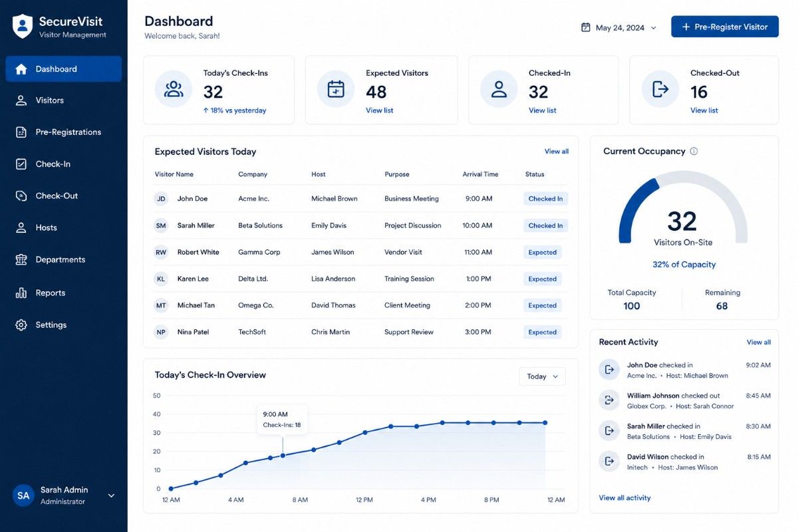Viewport: 798px width, 532px height.
Task: Navigate to Hosts section
Action: pos(63,227)
